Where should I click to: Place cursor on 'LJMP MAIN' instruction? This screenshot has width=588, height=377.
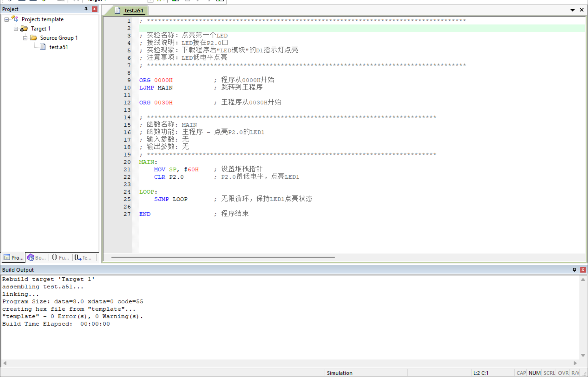coord(156,88)
